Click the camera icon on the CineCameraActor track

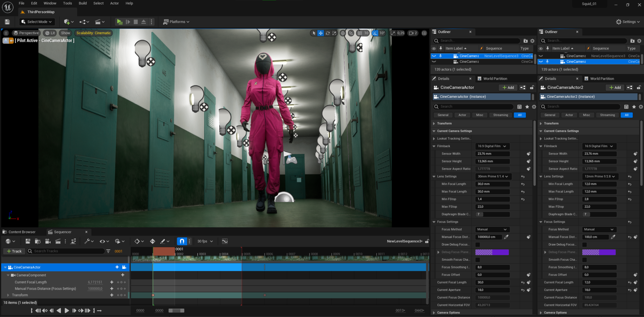tap(124, 267)
